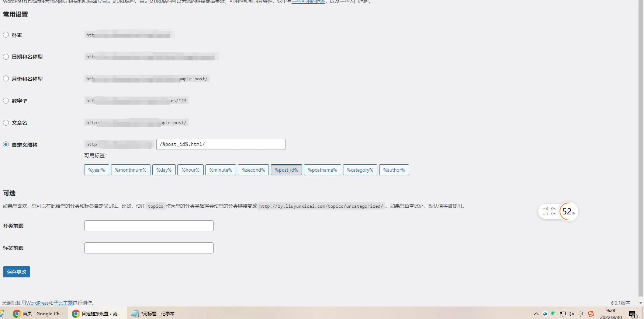
Task: Focus the 标签前缀 input field
Action: click(x=149, y=248)
